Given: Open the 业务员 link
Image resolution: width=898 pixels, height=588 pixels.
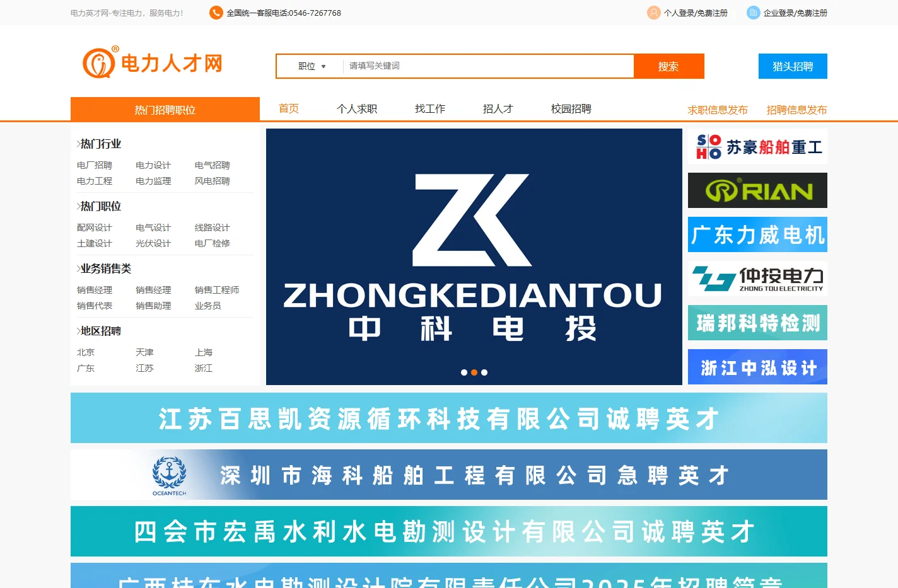Looking at the screenshot, I should 208,306.
